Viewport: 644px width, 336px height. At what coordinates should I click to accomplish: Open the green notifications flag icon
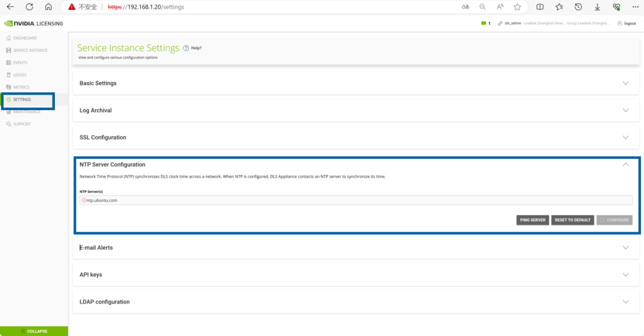[x=484, y=23]
